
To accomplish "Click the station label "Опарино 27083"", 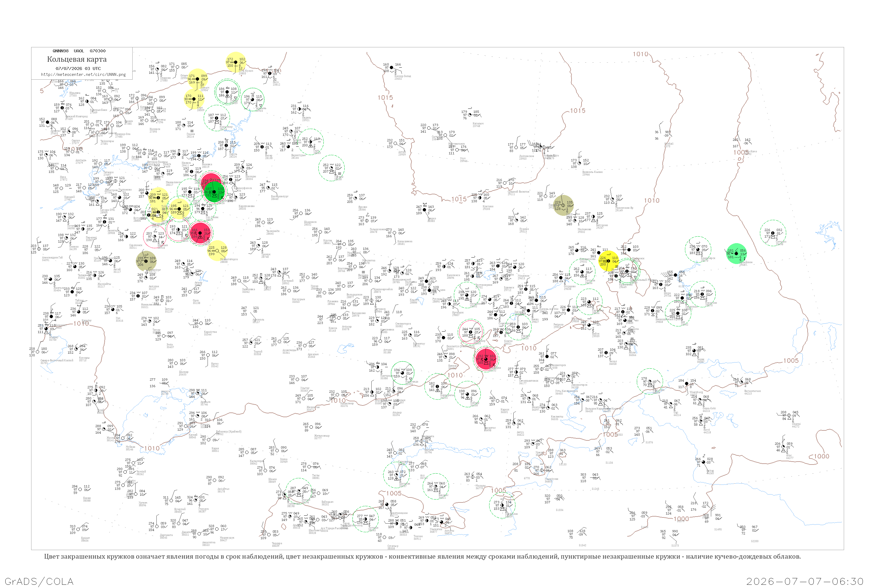I will (x=165, y=79).
